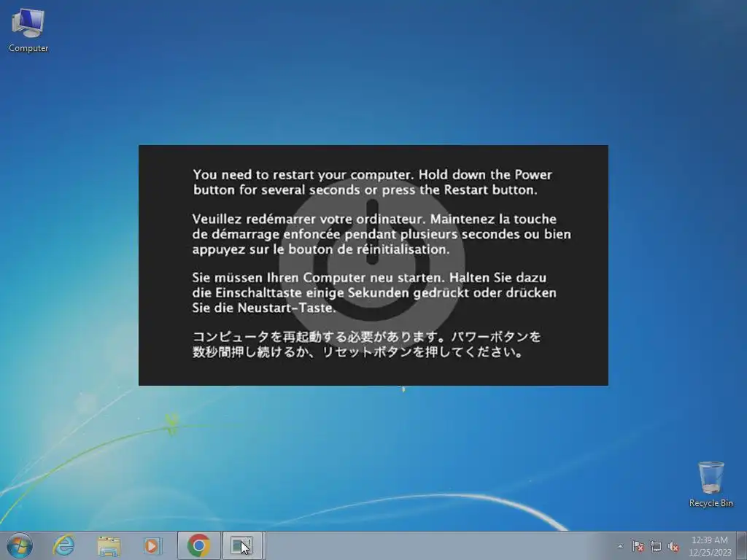Click the kernel panic restart message panel
This screenshot has width=747, height=560.
point(373,265)
